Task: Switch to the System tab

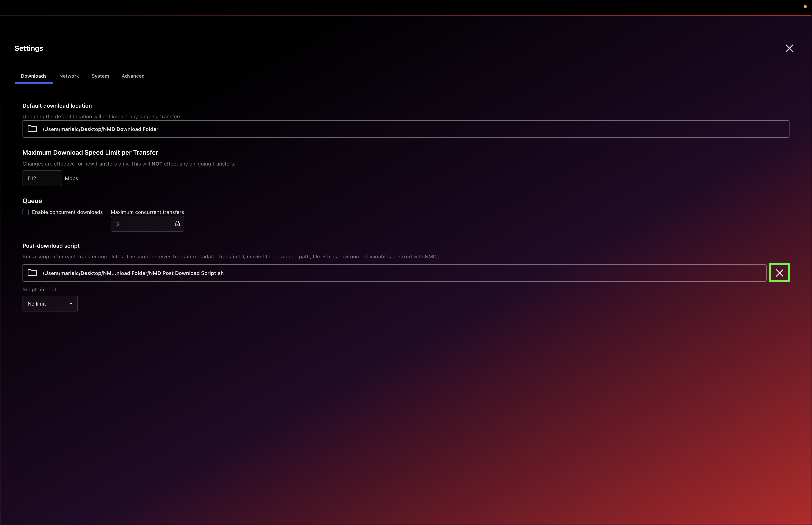Action: [100, 76]
